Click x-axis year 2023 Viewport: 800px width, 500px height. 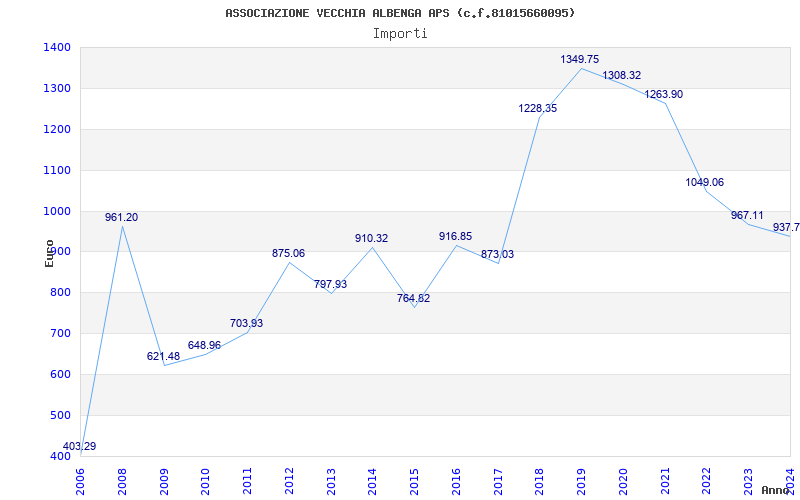748,482
